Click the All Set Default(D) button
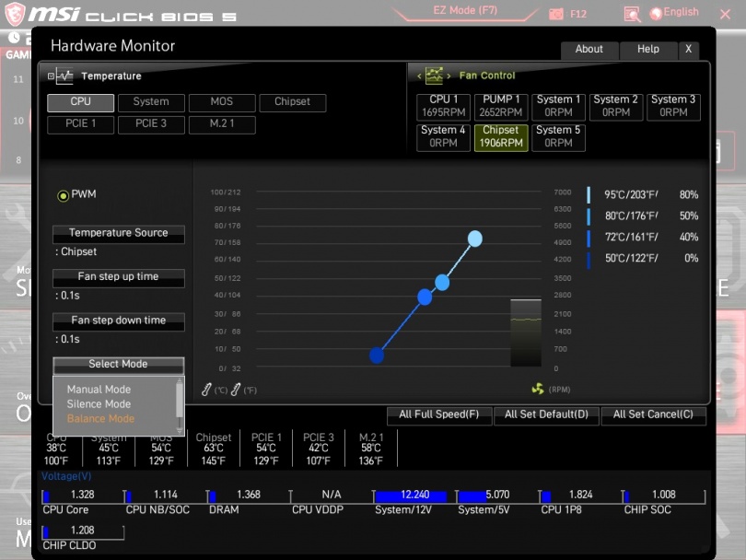 (x=547, y=415)
